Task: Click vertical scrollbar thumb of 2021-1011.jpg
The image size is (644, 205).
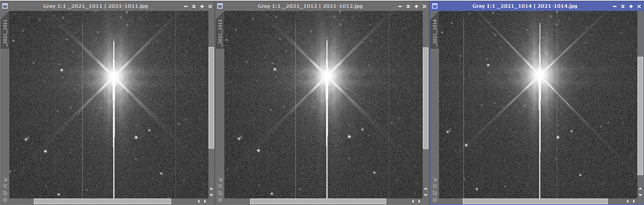Action: click(x=211, y=98)
